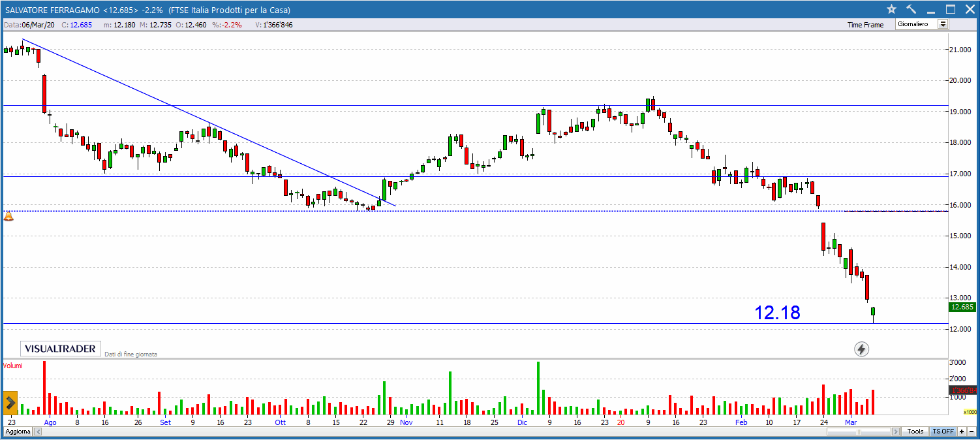Click the M: 12.735 maximum value
Image resolution: width=980 pixels, height=440 pixels.
pos(156,25)
